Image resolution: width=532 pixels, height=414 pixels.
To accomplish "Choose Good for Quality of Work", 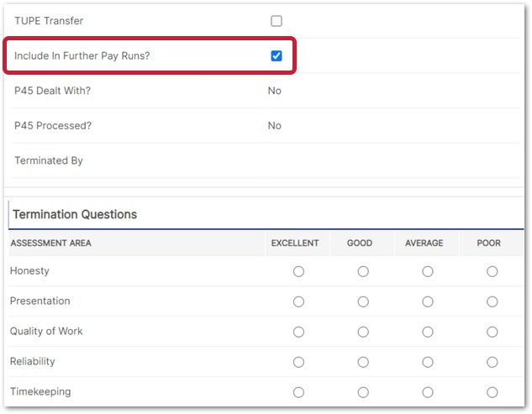I will (363, 332).
